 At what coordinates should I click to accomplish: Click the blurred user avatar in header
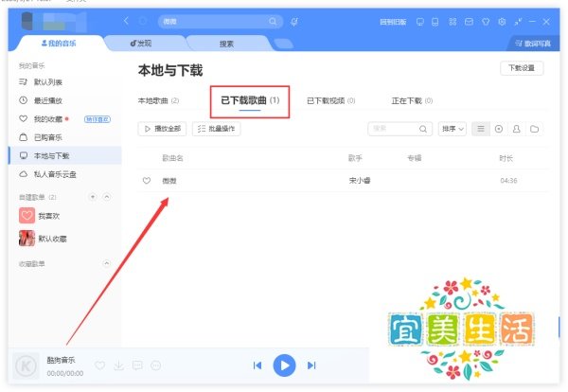pyautogui.click(x=27, y=21)
